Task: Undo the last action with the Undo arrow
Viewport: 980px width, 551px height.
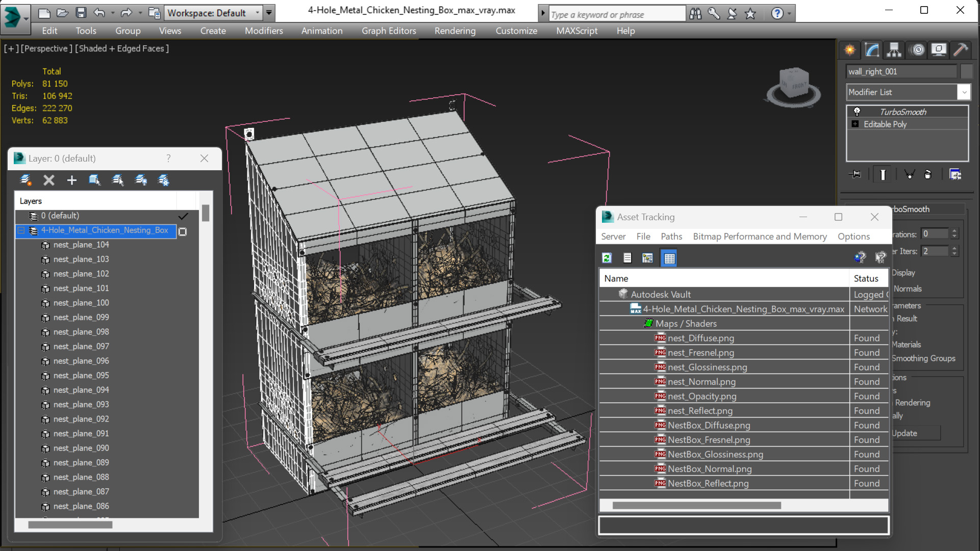Action: coord(99,13)
